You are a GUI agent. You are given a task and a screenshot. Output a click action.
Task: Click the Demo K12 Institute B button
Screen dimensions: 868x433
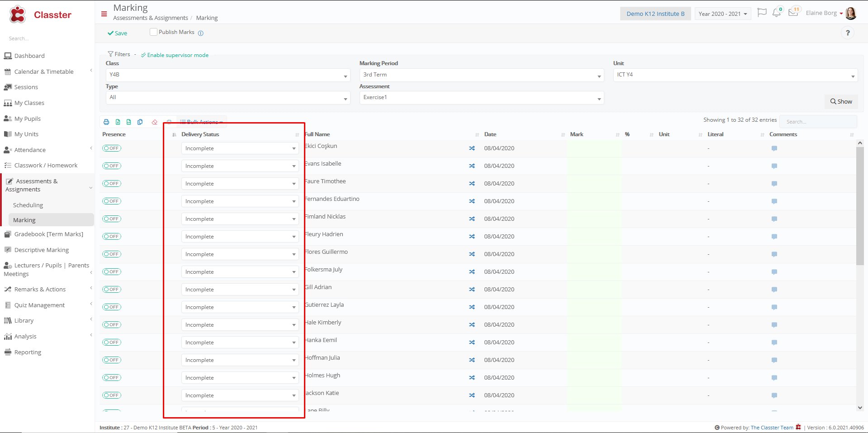pos(655,14)
